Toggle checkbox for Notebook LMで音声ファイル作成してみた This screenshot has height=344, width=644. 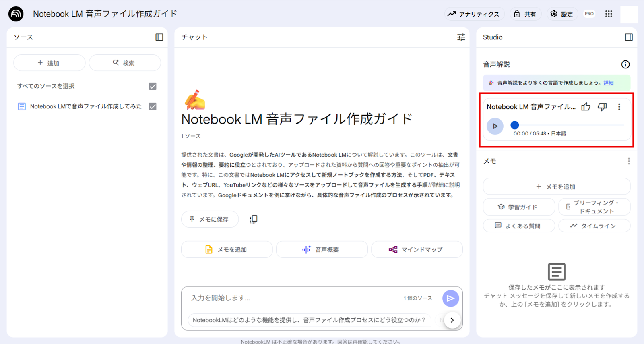[153, 106]
